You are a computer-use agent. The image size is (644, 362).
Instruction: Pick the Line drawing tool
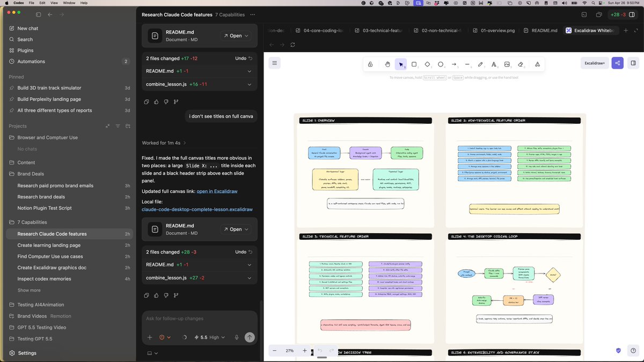point(467,64)
